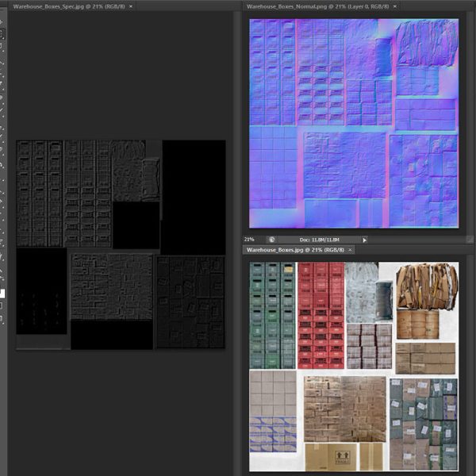Close the Warehouse_Boxes_Normal.png tab
The image size is (476, 476).
tap(395, 6)
